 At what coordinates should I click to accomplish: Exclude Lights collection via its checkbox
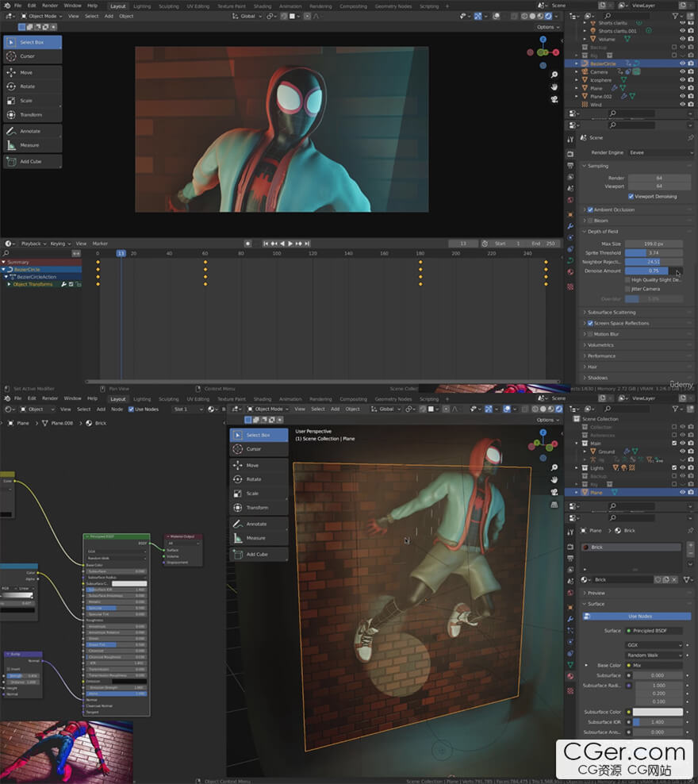(674, 468)
